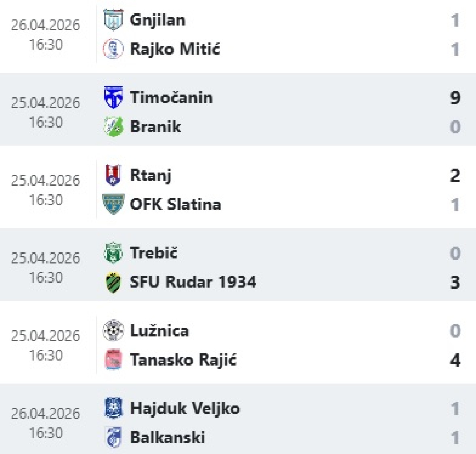This screenshot has height=454, width=476.
Task: Open the SFU Rudar 1934 team link
Action: [x=193, y=282]
